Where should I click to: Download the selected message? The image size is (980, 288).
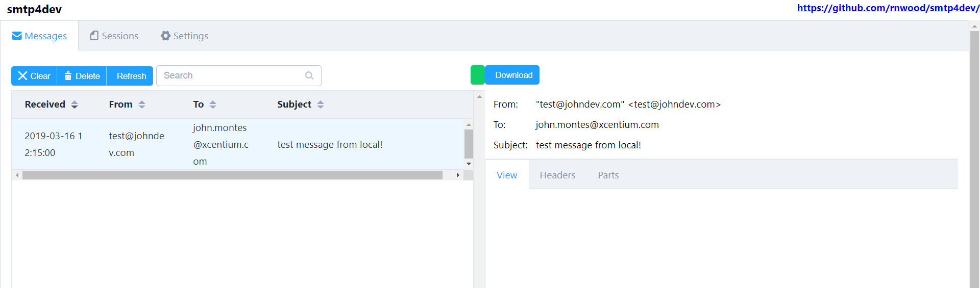512,75
